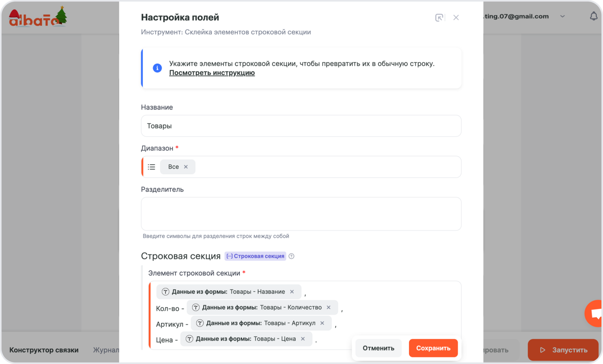Image resolution: width=603 pixels, height=364 pixels.
Task: Open the notifications bell
Action: (594, 16)
